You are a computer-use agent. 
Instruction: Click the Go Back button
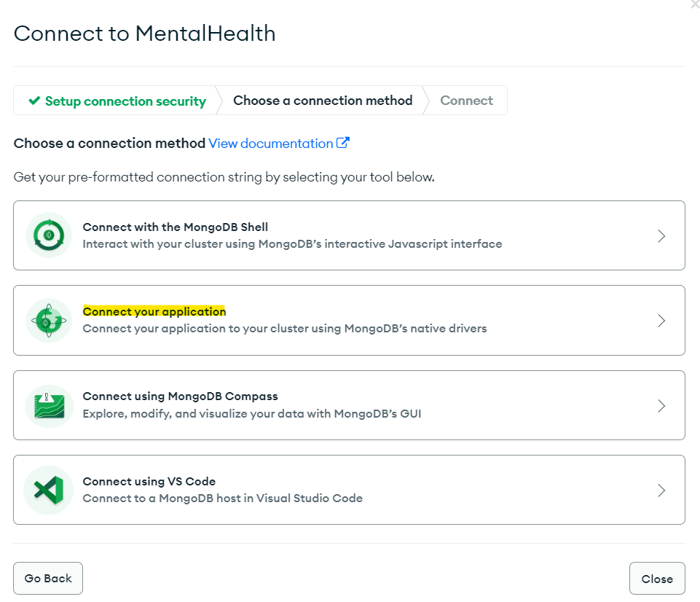(x=47, y=578)
